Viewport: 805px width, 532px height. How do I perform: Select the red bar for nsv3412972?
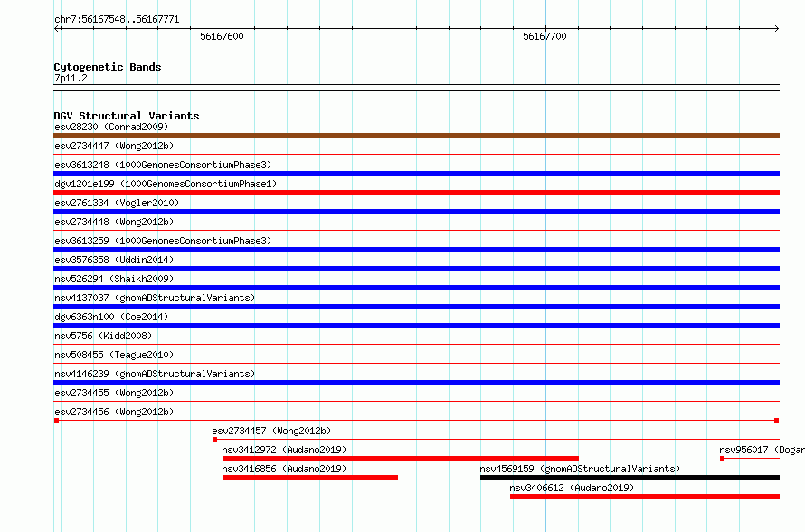[x=401, y=459]
